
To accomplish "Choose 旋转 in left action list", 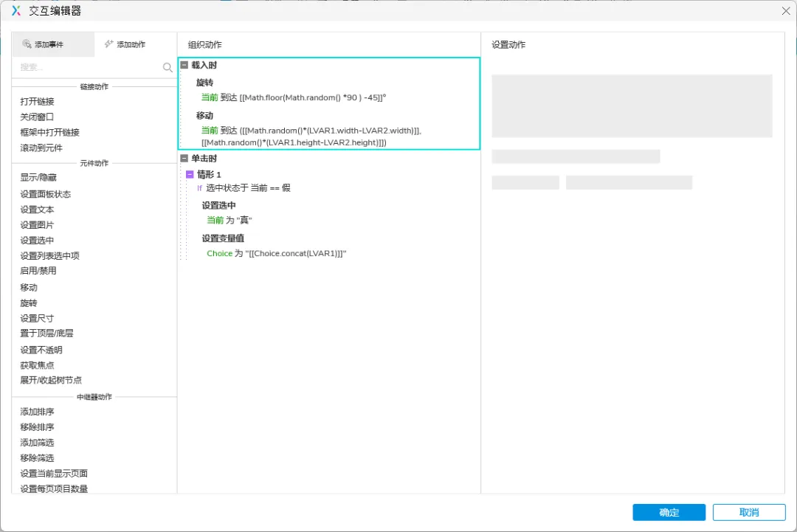I will coord(29,303).
